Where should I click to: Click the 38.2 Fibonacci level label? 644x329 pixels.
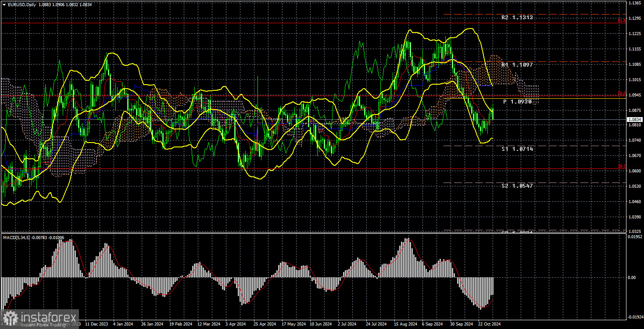[622, 166]
